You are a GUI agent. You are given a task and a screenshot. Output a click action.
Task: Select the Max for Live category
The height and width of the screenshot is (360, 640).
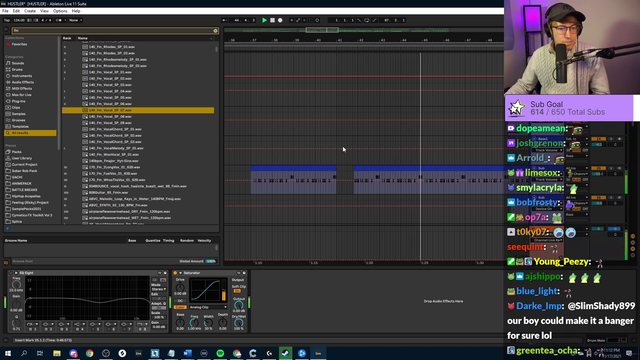[x=21, y=95]
